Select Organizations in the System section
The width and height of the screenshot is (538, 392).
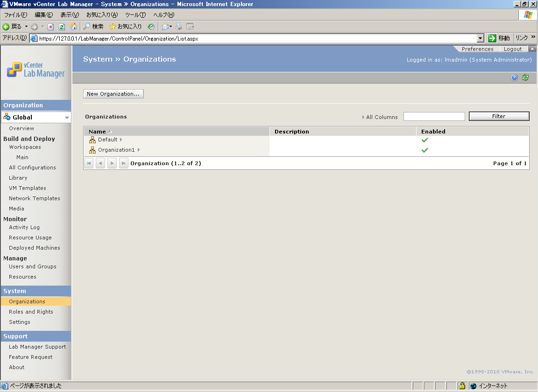[x=35, y=301]
